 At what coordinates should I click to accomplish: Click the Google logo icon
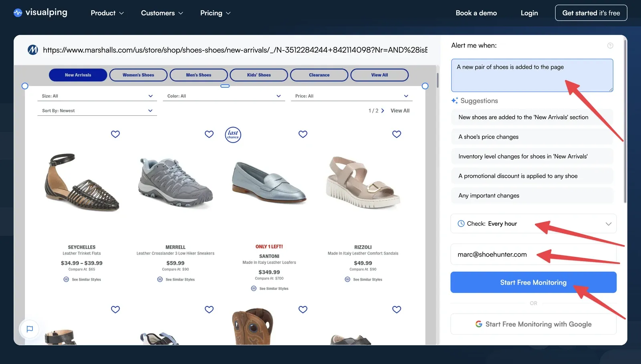point(479,324)
